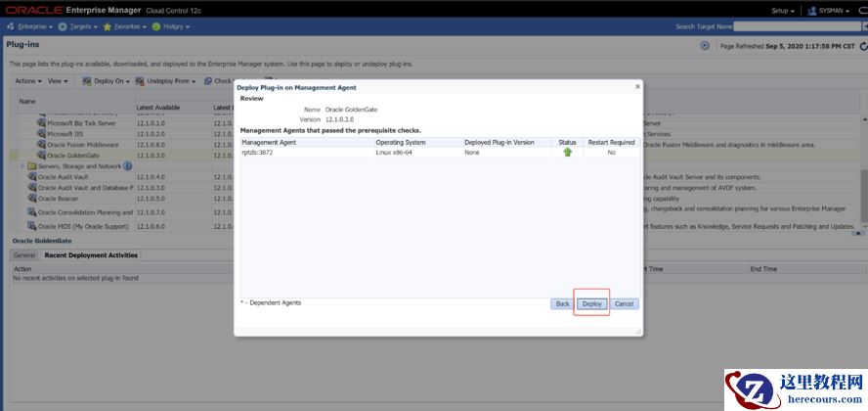Screen dimensions: 868x411
Task: Switch to the General tab
Action: click(24, 255)
